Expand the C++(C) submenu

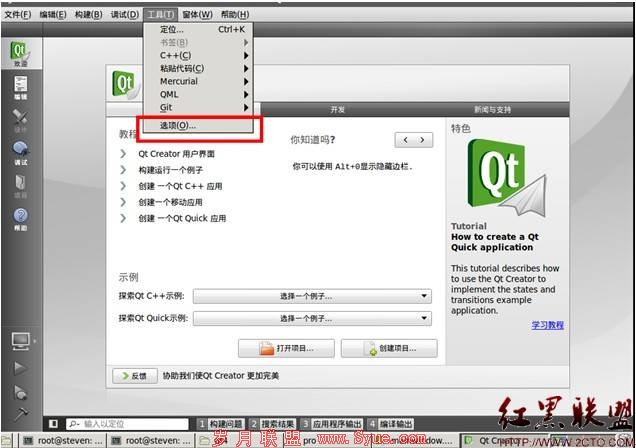tap(198, 55)
